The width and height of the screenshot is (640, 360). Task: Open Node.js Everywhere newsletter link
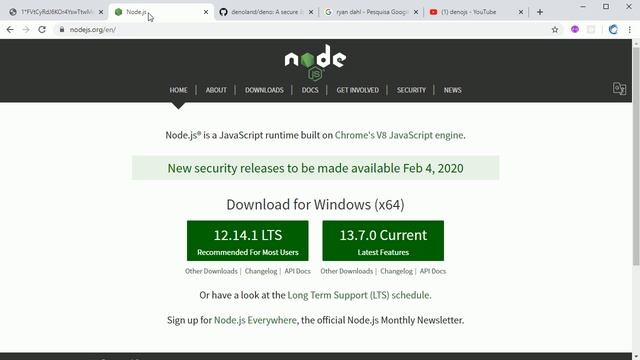point(255,320)
